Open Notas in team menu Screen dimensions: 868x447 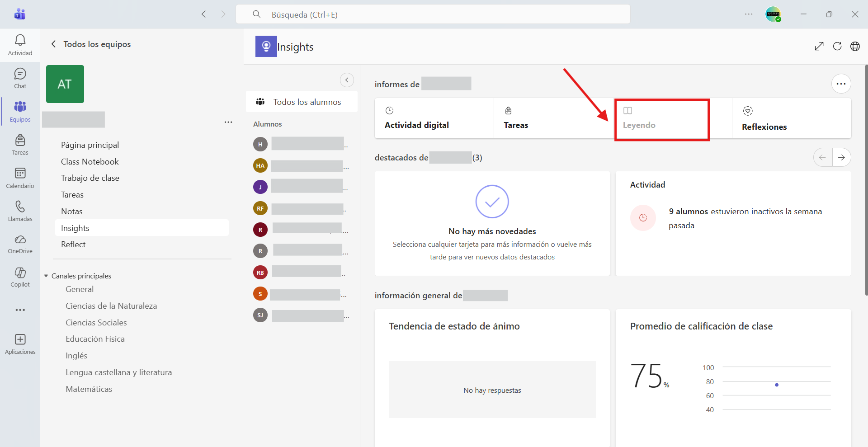tap(72, 212)
